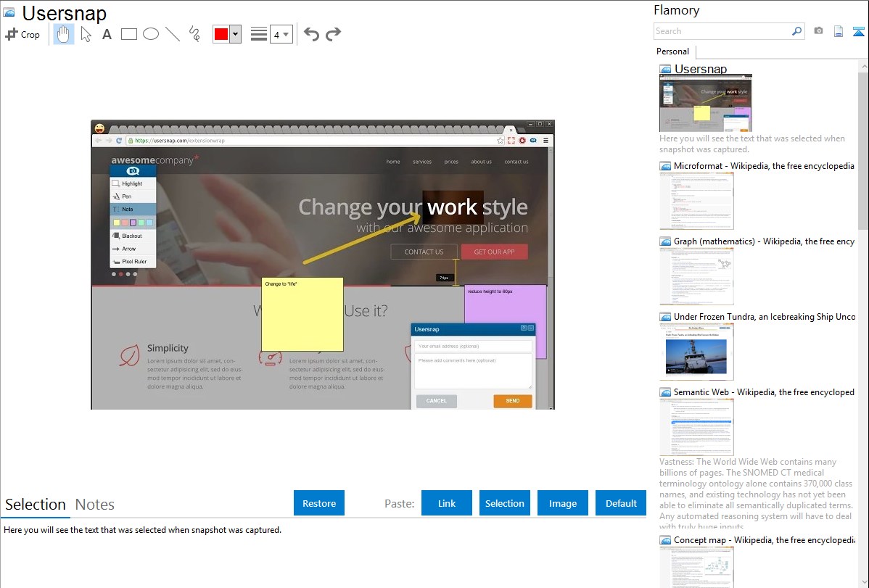869x588 pixels.
Task: Open Graph (mathematics) snapshot title
Action: tap(764, 241)
